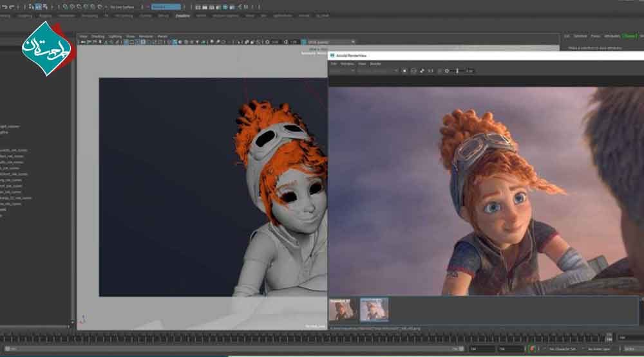Enable the Snap to points magnet icon
This screenshot has height=357, width=644.
pos(79,7)
